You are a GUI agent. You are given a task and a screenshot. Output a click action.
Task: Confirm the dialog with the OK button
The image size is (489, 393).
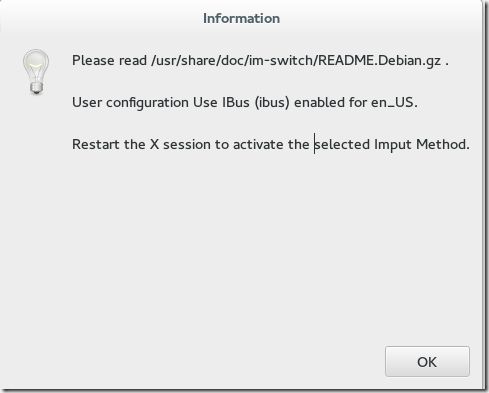click(427, 362)
